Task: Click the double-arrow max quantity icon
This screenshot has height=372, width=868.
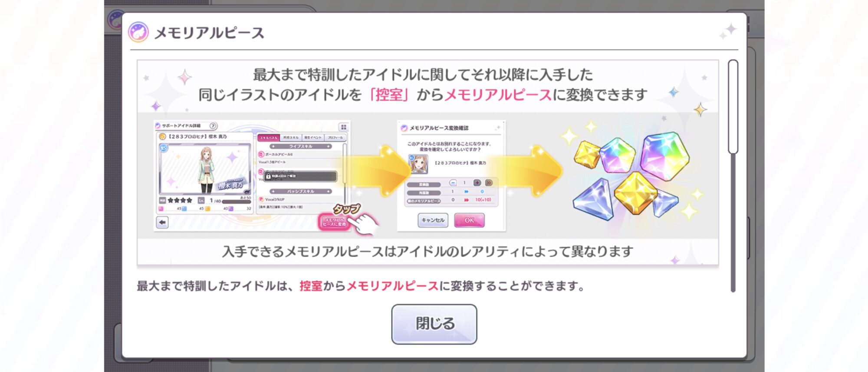Action: pyautogui.click(x=489, y=183)
